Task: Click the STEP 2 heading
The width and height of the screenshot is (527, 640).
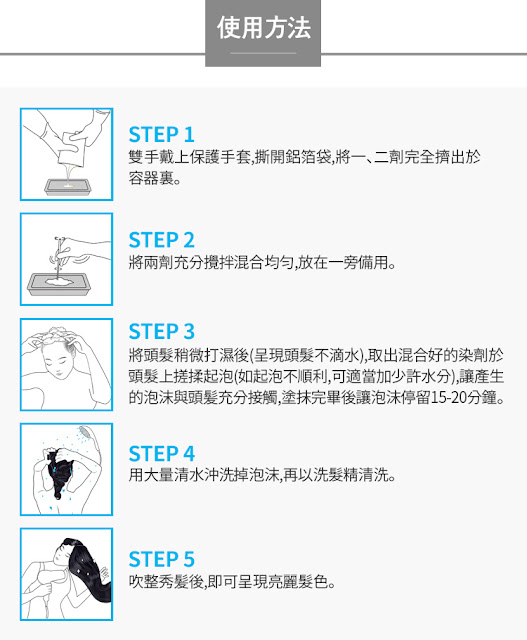Action: pos(161,240)
